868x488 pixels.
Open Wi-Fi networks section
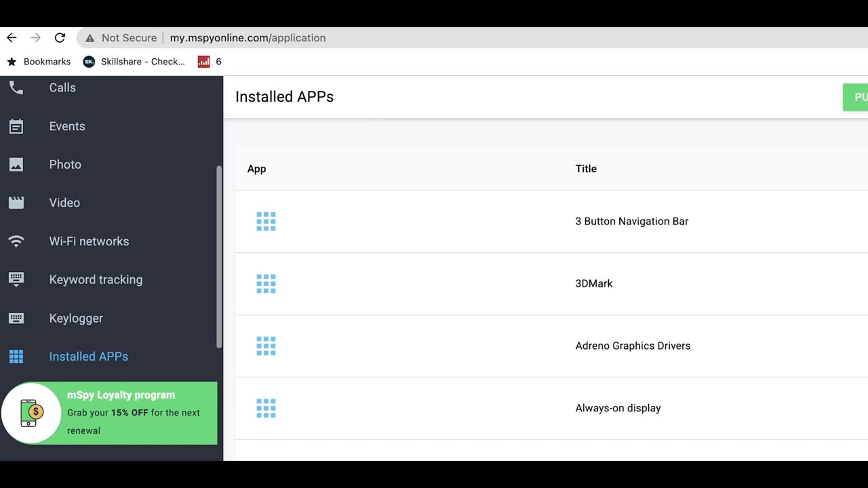pos(89,241)
